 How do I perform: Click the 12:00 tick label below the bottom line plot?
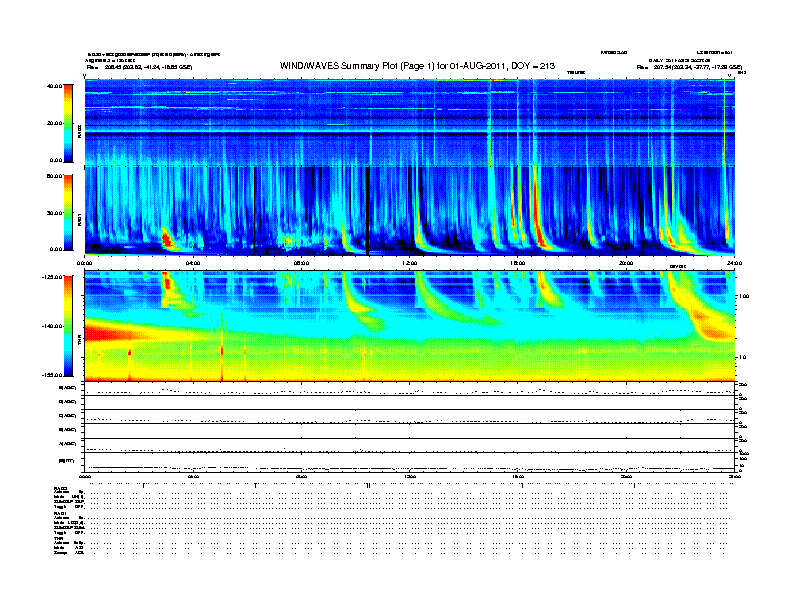[410, 477]
